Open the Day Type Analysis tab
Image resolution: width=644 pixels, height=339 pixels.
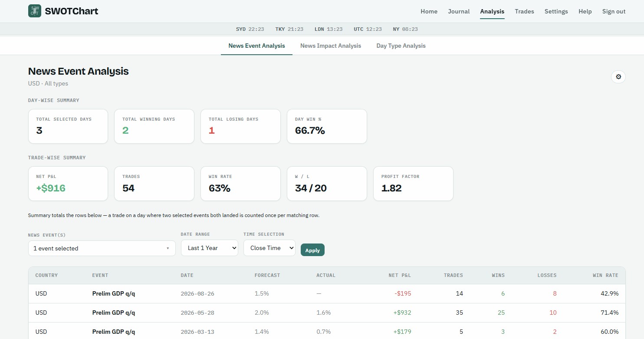click(401, 46)
